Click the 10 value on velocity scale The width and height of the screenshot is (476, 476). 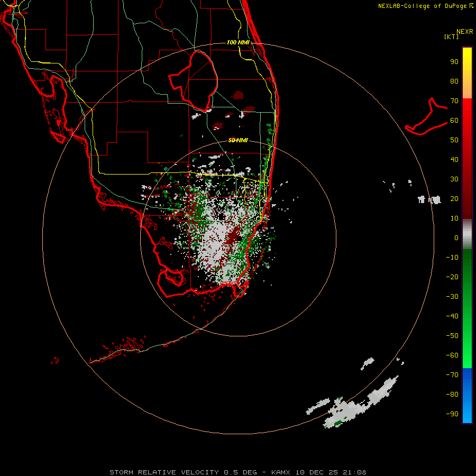point(454,218)
